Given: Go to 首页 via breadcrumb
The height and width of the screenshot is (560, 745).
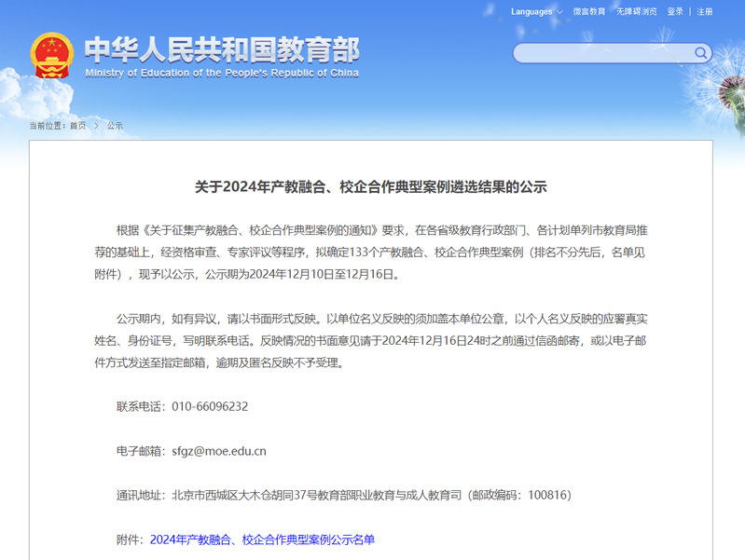Looking at the screenshot, I should tap(77, 125).
